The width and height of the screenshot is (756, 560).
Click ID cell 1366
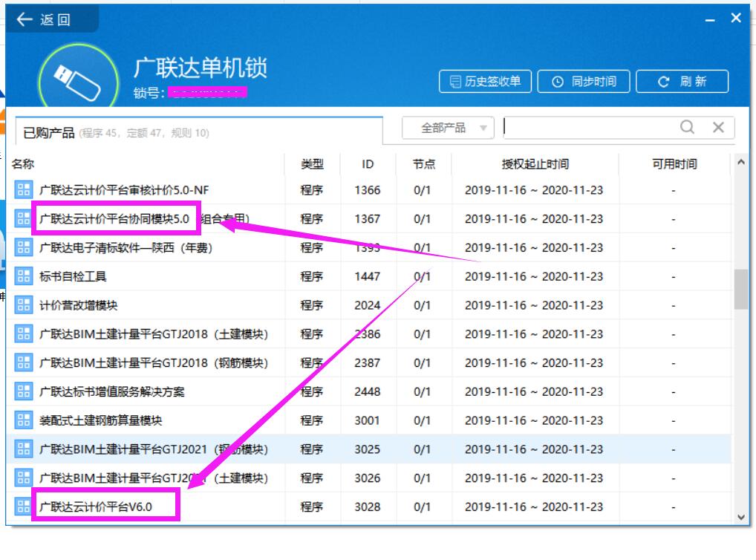point(368,190)
